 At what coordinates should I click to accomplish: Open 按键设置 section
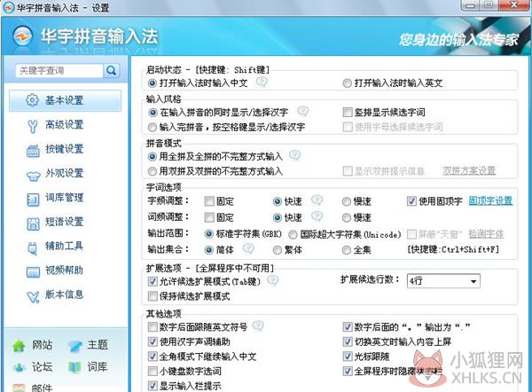pos(65,149)
